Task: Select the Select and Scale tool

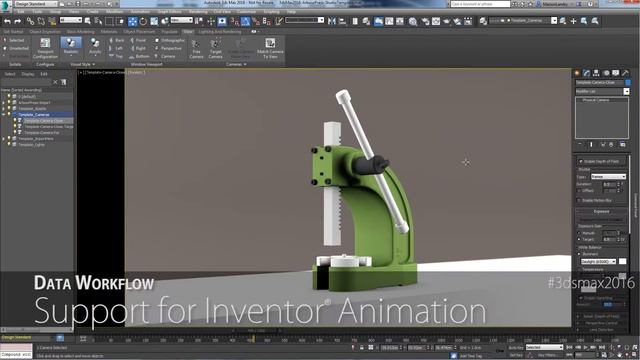Action: pos(154,21)
